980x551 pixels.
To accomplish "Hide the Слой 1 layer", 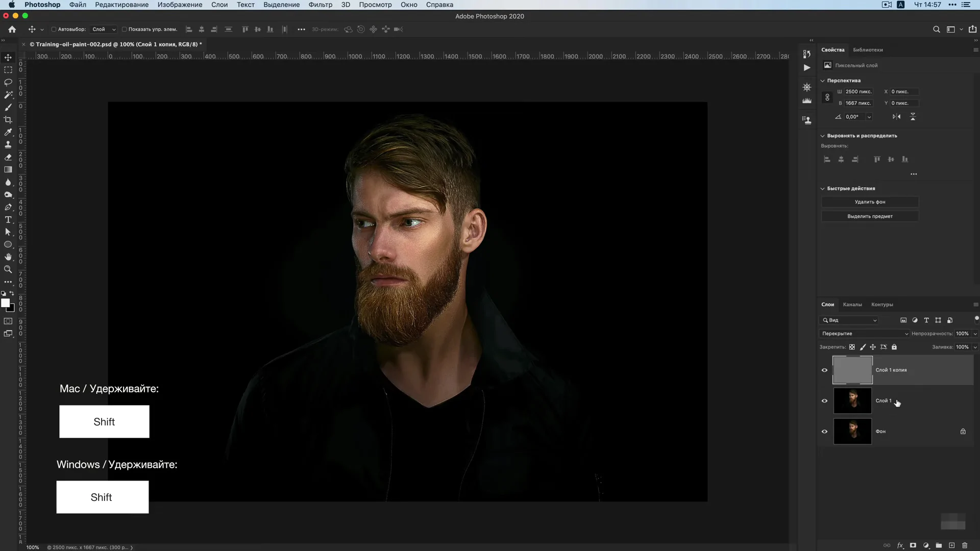I will [824, 401].
